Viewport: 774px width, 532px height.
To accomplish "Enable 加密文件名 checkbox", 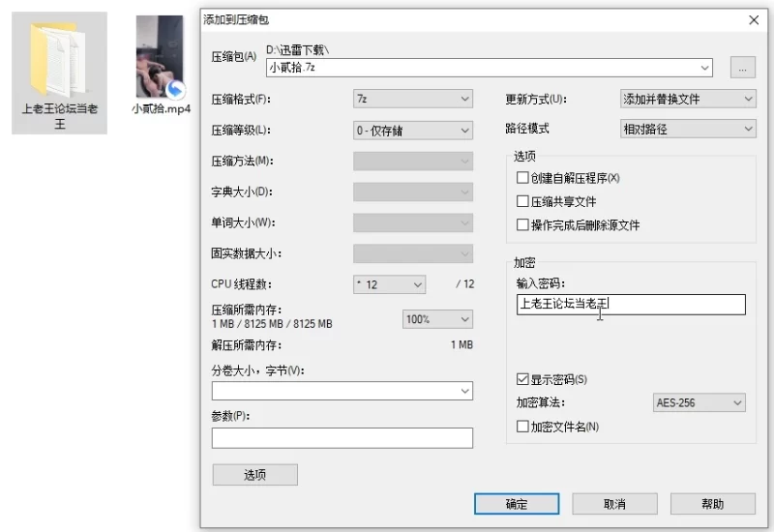I will click(x=523, y=426).
